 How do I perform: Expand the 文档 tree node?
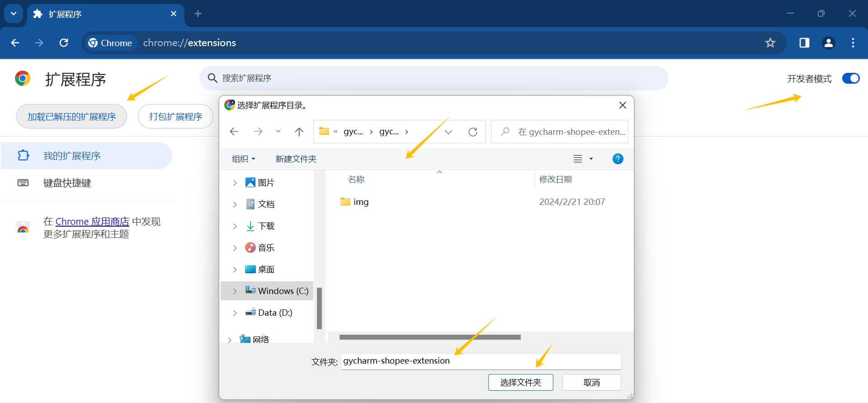[x=235, y=204]
